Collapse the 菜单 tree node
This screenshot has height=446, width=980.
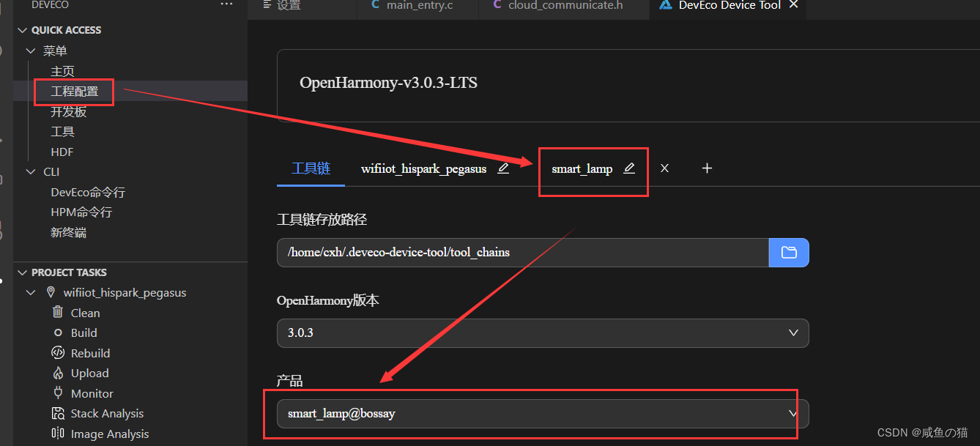coord(31,51)
